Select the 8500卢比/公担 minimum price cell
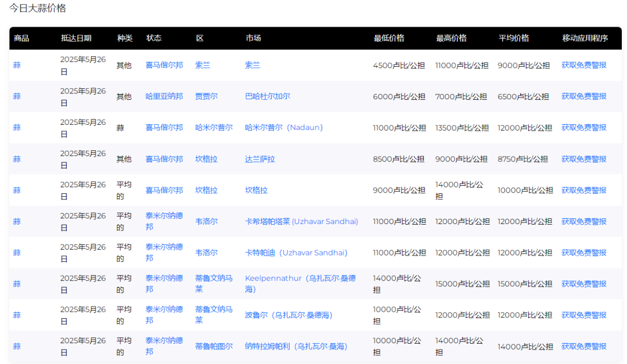Image resolution: width=627 pixels, height=364 pixels. 398,159
